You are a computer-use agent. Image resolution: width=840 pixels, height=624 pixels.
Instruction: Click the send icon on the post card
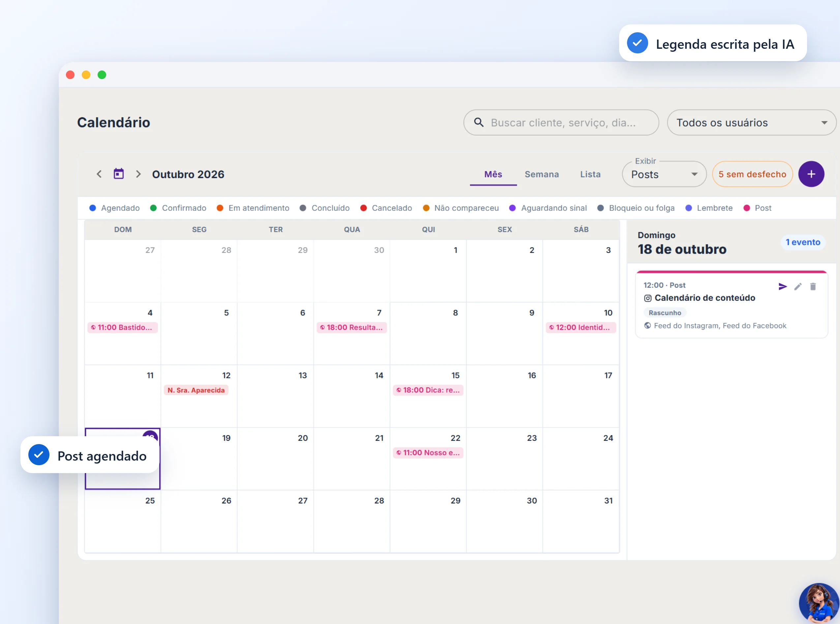[x=783, y=287]
